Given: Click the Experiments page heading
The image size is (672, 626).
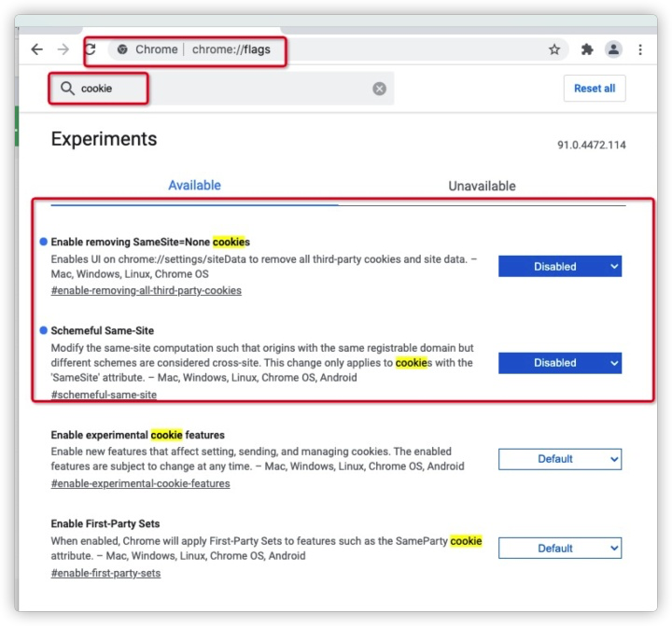Looking at the screenshot, I should pyautogui.click(x=105, y=139).
